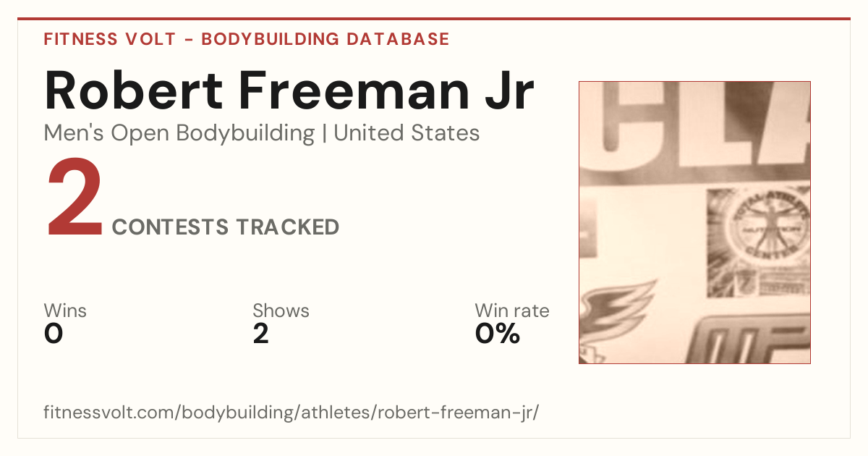Click the 0% win rate value
868x456 pixels.
498,334
